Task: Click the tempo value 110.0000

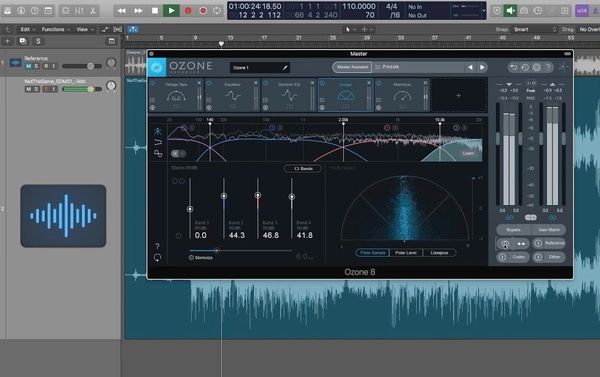Action: point(359,7)
